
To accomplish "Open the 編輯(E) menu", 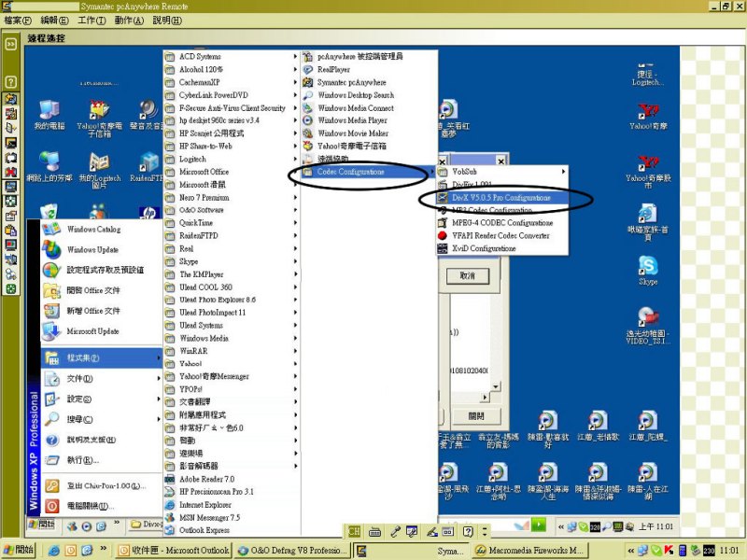I will [x=55, y=21].
